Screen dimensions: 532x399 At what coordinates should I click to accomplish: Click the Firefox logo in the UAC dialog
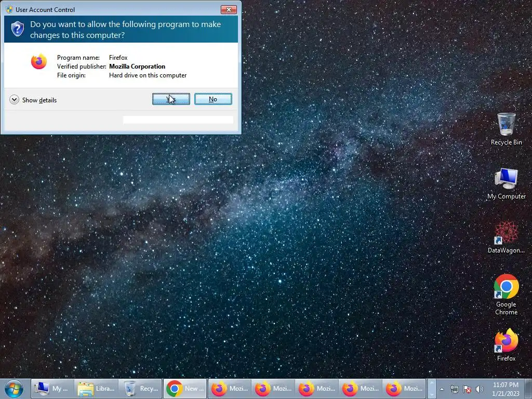(39, 61)
